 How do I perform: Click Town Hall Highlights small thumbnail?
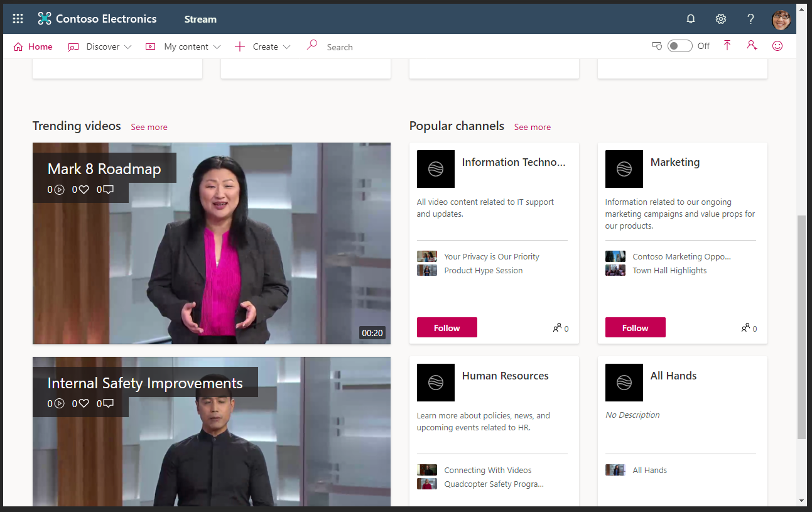[615, 270]
